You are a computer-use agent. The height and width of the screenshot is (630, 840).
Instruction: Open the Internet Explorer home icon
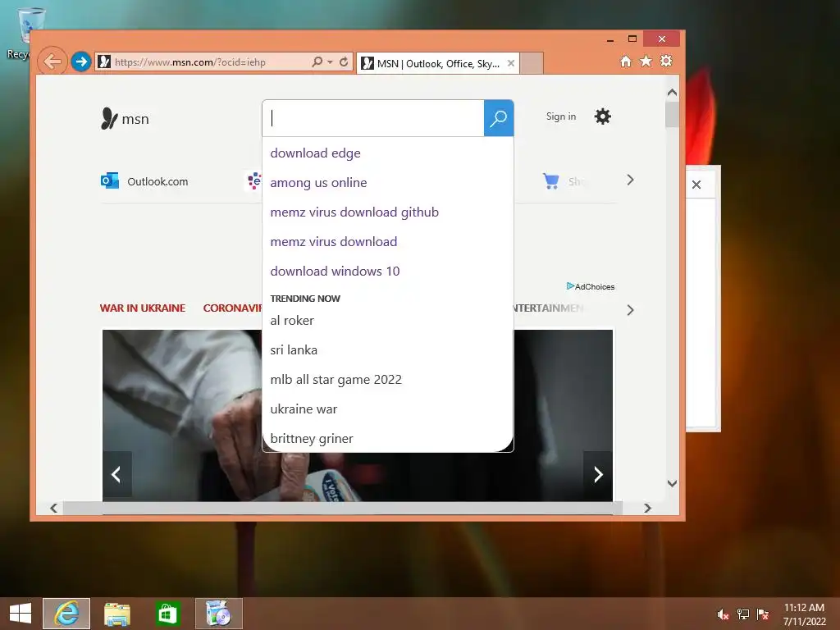point(626,61)
